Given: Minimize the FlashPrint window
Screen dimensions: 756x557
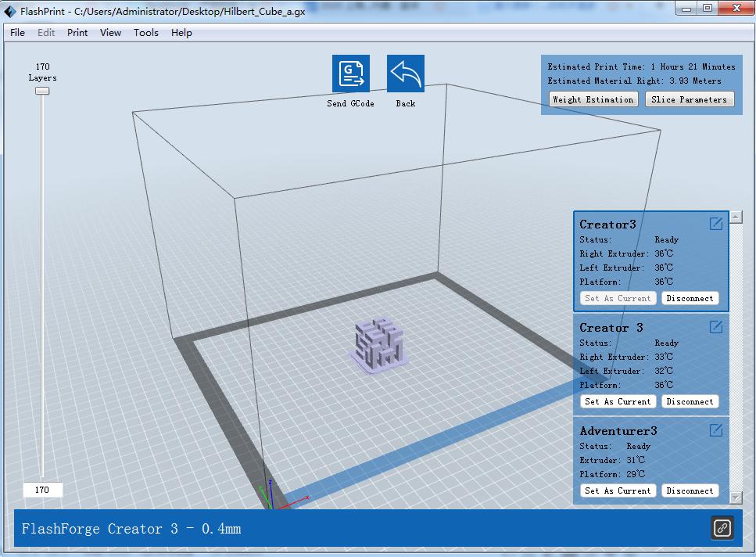Looking at the screenshot, I should point(686,8).
